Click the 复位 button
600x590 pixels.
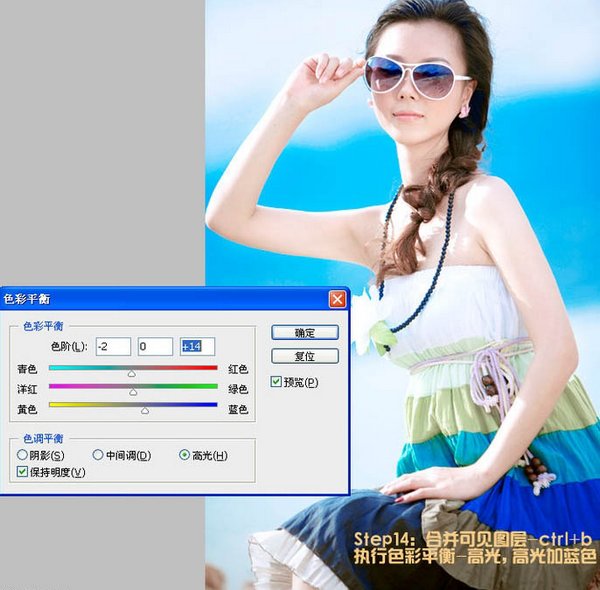(305, 356)
